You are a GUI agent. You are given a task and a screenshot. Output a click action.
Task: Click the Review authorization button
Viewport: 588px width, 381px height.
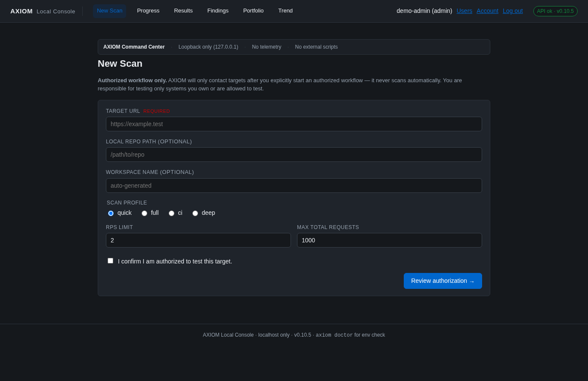click(x=443, y=281)
